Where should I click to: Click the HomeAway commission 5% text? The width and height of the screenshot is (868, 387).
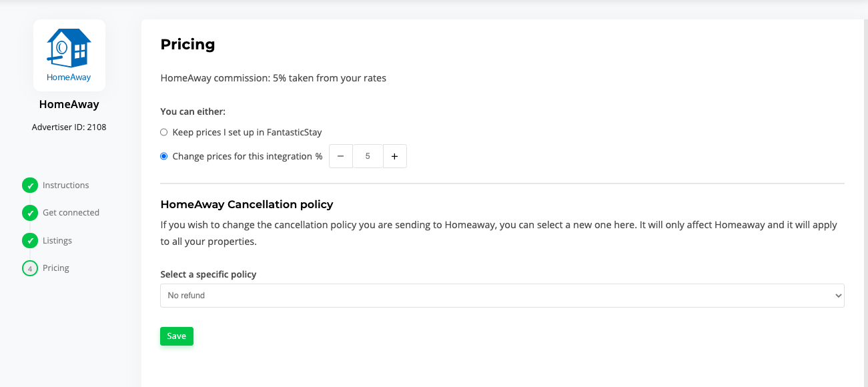pos(274,78)
